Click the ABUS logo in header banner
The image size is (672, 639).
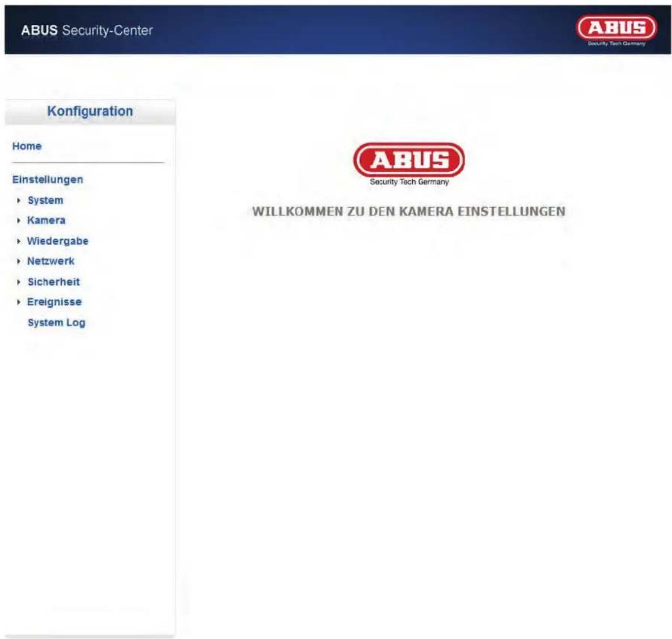(x=616, y=30)
